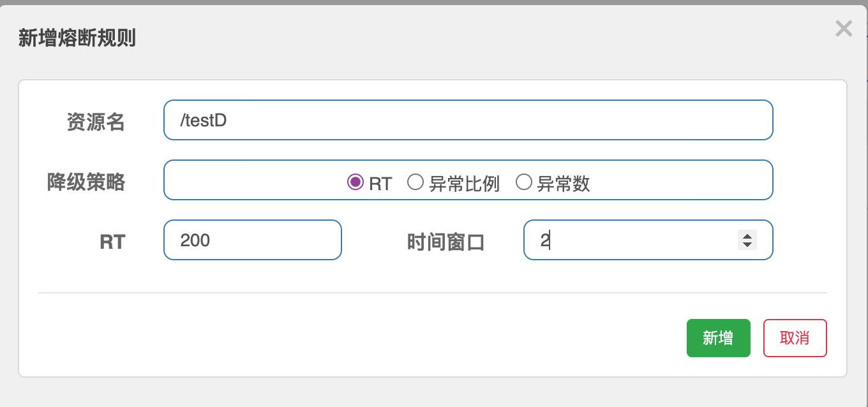The width and height of the screenshot is (868, 407).
Task: Select the RT radio circle
Action: tap(355, 182)
